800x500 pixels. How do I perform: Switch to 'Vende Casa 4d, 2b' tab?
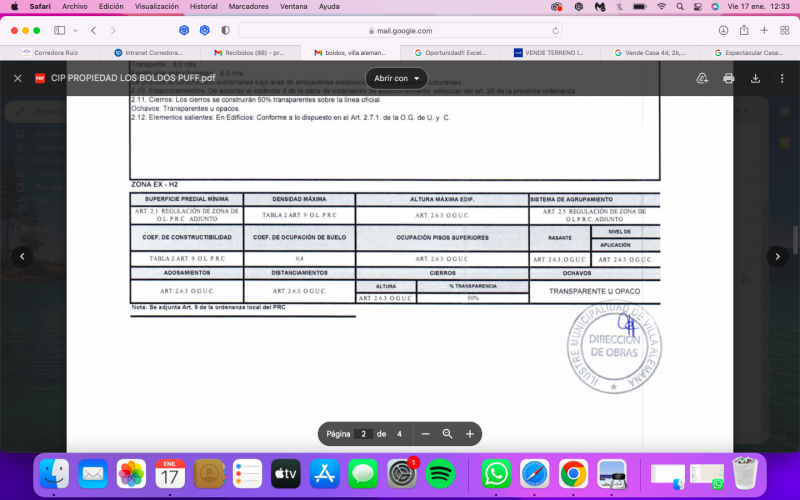click(x=650, y=53)
